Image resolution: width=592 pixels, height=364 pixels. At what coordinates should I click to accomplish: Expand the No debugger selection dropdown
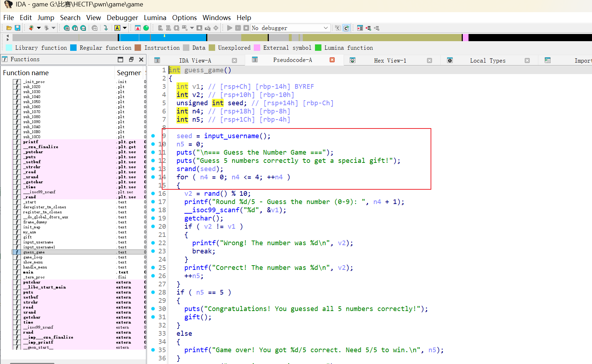pyautogui.click(x=325, y=28)
